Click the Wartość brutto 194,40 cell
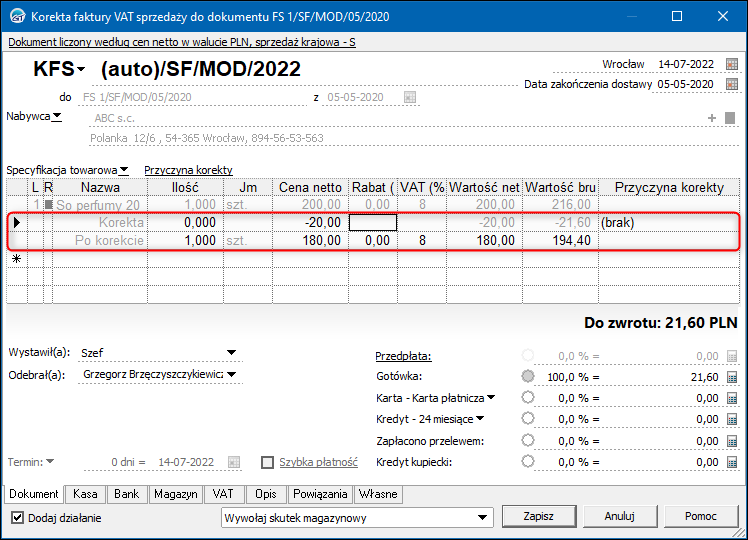The height and width of the screenshot is (540, 748). point(561,240)
